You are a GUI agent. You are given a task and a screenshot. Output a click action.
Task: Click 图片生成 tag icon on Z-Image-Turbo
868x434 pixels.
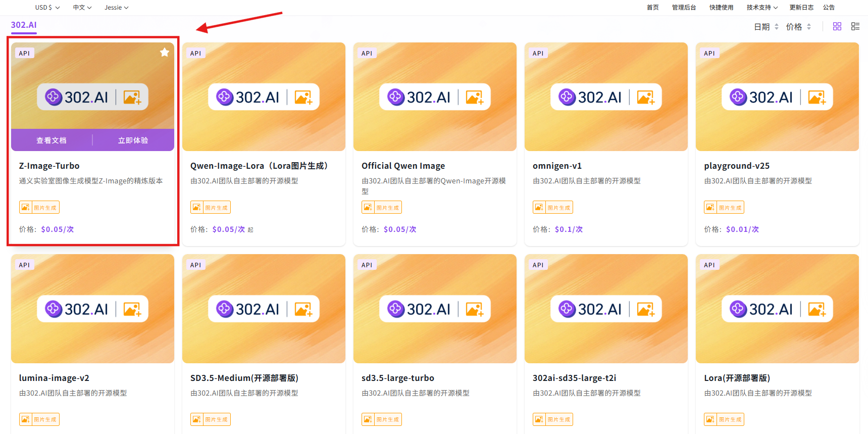tap(25, 207)
